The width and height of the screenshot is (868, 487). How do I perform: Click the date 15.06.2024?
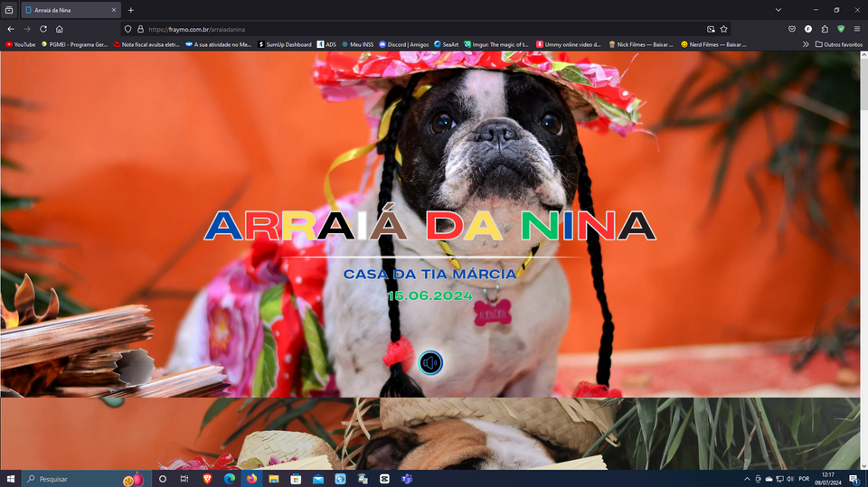click(430, 296)
